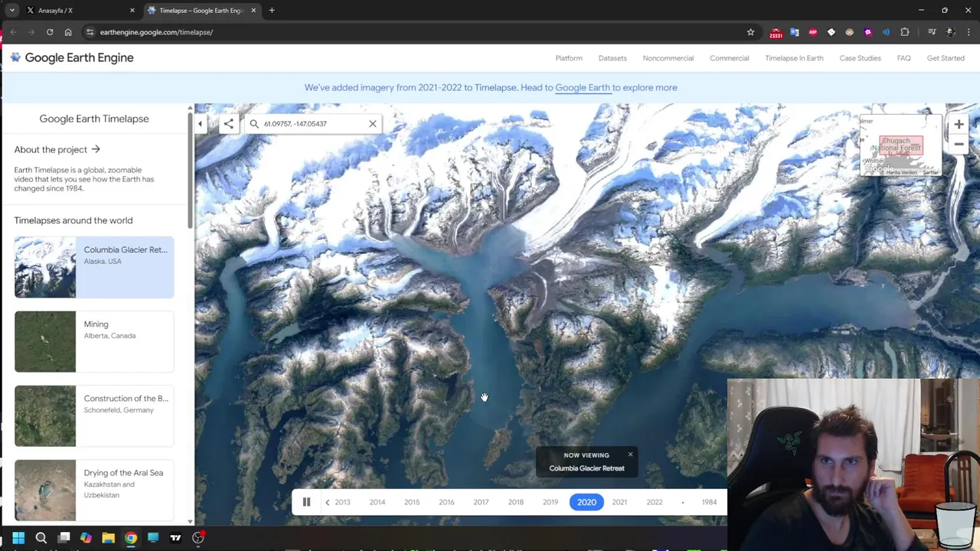Jump to year 2015 on timeline
The image size is (980, 551).
coord(412,502)
